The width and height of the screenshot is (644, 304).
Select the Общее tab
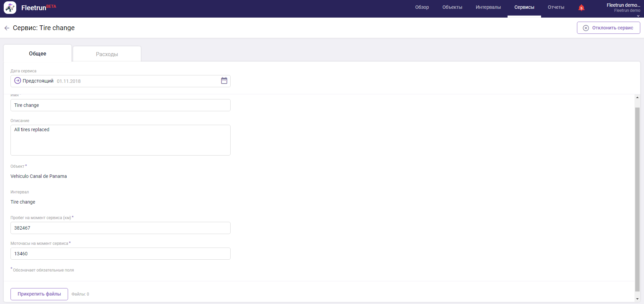(38, 54)
